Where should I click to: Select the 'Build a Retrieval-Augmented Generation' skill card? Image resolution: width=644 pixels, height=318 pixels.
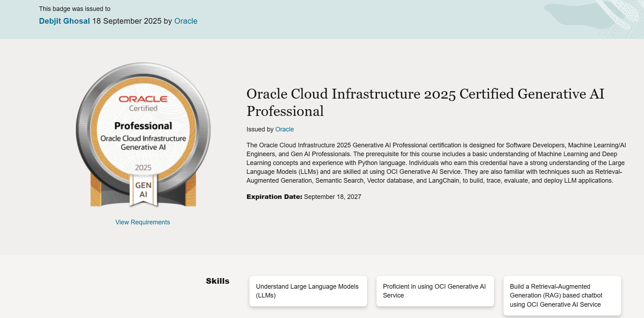562,296
